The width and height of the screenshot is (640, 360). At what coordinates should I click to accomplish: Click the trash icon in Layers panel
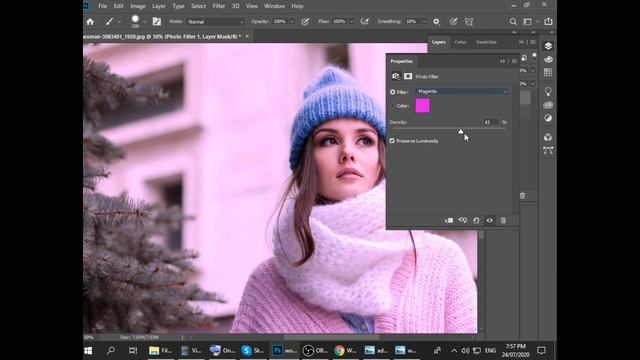[x=522, y=196]
